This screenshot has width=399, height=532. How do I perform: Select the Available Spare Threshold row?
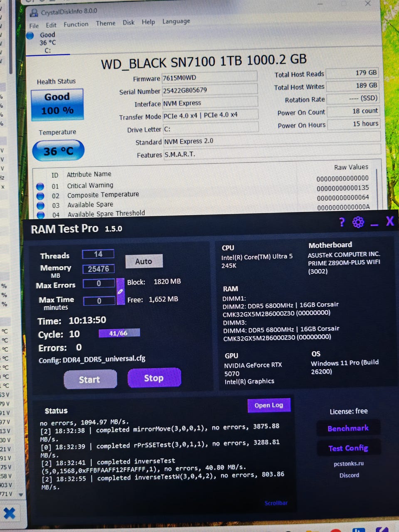pos(204,211)
